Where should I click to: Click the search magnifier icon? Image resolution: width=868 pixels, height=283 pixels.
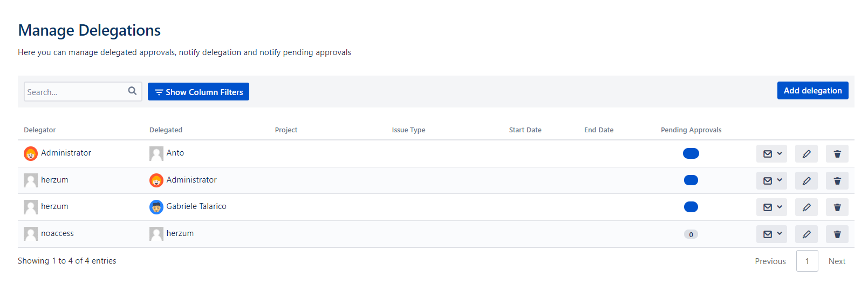tap(132, 91)
